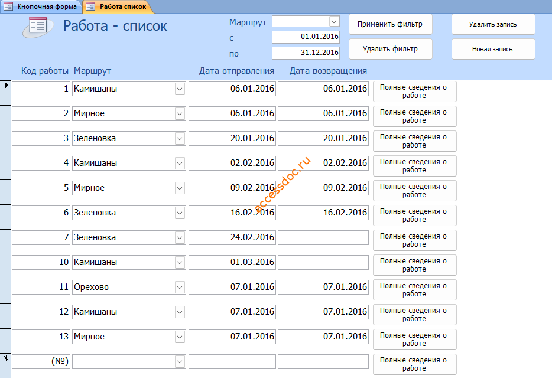Expand route dropdown for work code 5

coord(180,188)
